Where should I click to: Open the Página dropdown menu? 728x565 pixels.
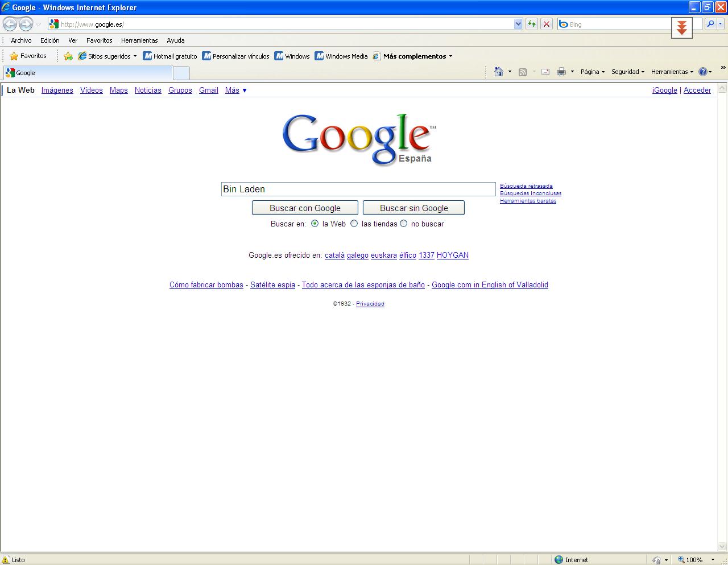click(592, 72)
